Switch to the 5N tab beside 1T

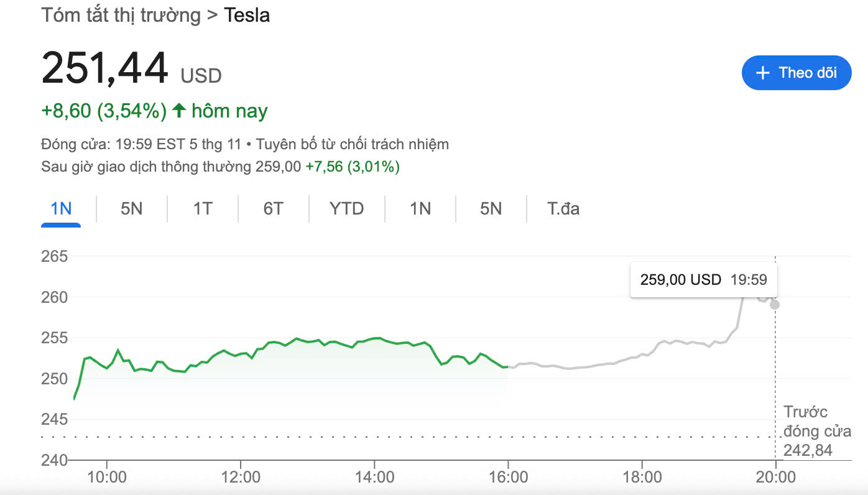point(131,208)
